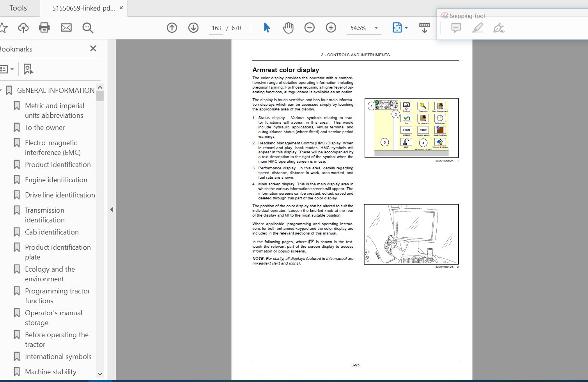The width and height of the screenshot is (588, 382).
Task: Click the Snipping Tool title label
Action: [467, 16]
